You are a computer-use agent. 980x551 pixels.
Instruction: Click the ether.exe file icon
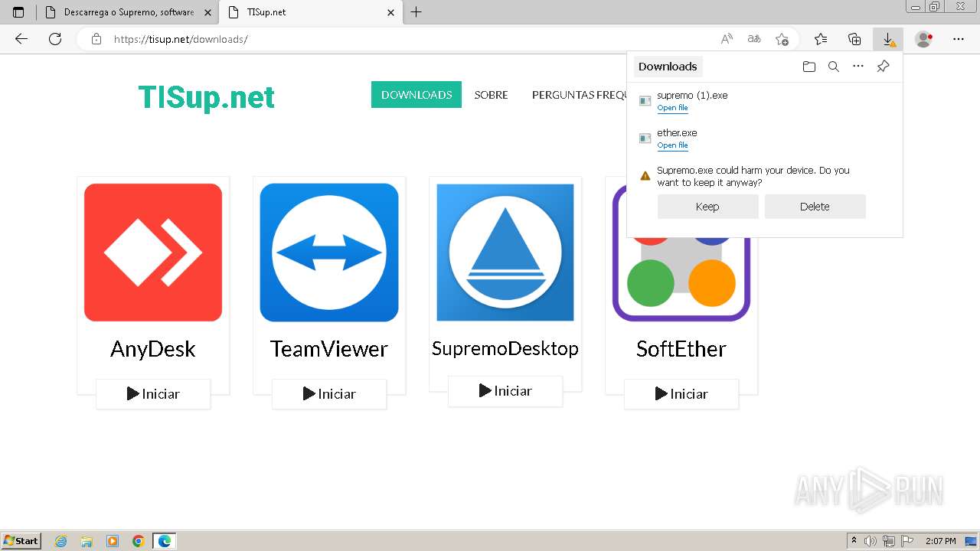coord(645,139)
